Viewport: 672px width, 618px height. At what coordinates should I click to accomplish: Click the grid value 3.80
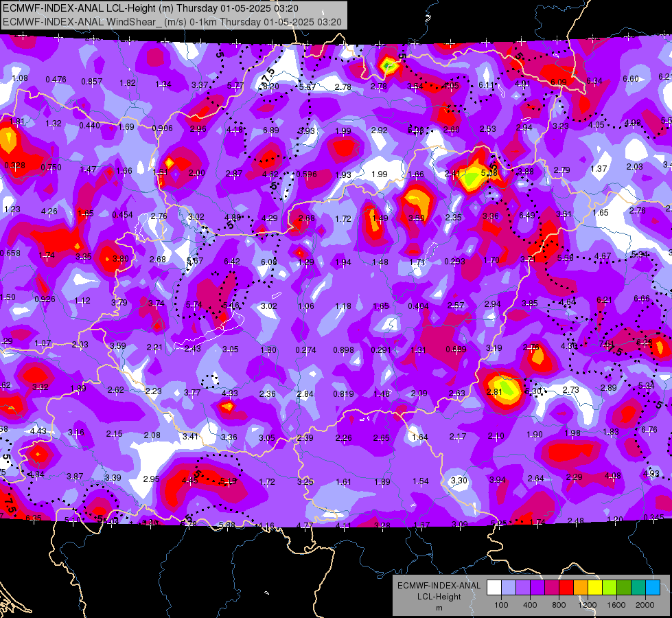[x=120, y=259]
